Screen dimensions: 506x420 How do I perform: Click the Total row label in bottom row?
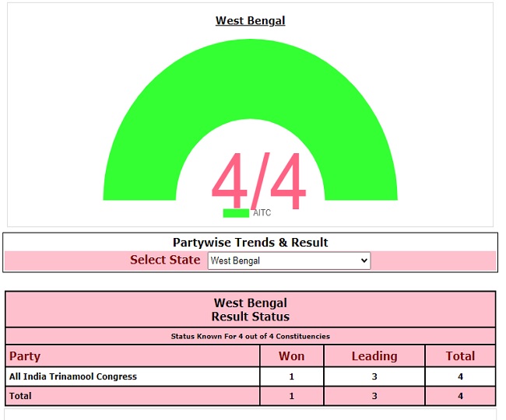pyautogui.click(x=21, y=396)
